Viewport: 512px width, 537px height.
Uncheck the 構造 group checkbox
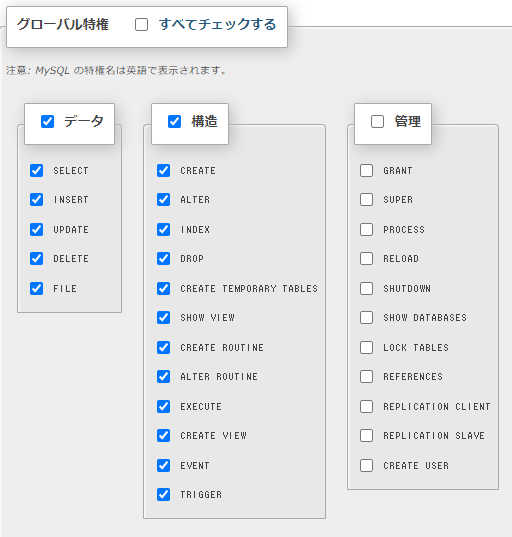coord(174,122)
